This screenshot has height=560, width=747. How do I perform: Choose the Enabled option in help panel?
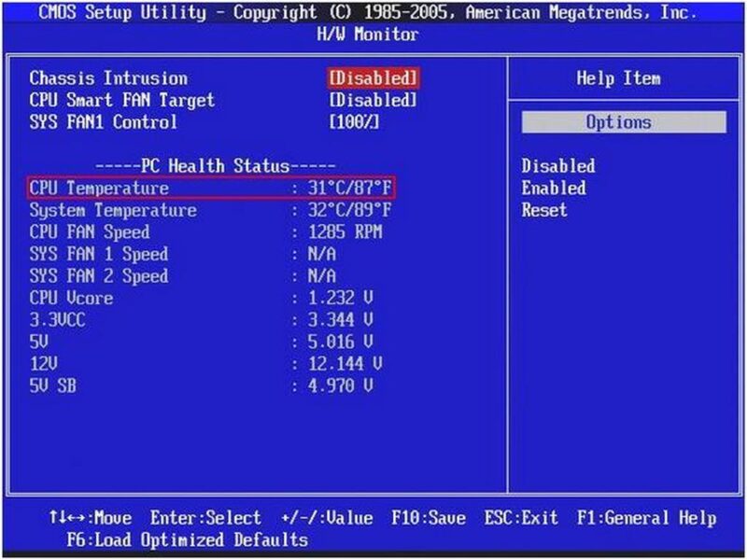pyautogui.click(x=554, y=189)
